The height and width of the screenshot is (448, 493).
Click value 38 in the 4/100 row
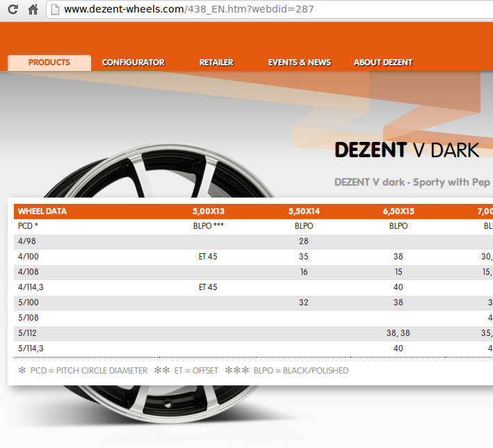click(x=398, y=257)
